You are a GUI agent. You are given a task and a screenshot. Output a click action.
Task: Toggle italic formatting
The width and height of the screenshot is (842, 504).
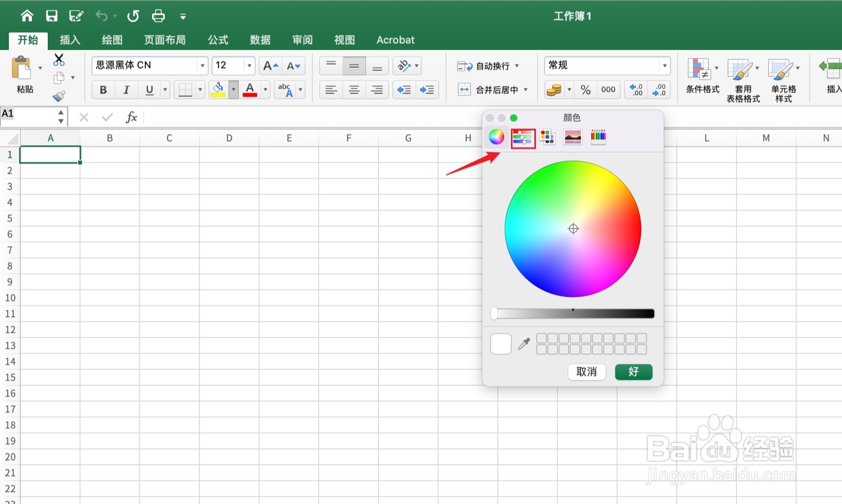coord(126,89)
